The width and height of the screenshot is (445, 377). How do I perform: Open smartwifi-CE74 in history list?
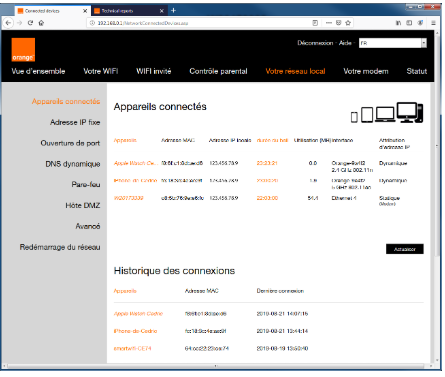[132, 348]
